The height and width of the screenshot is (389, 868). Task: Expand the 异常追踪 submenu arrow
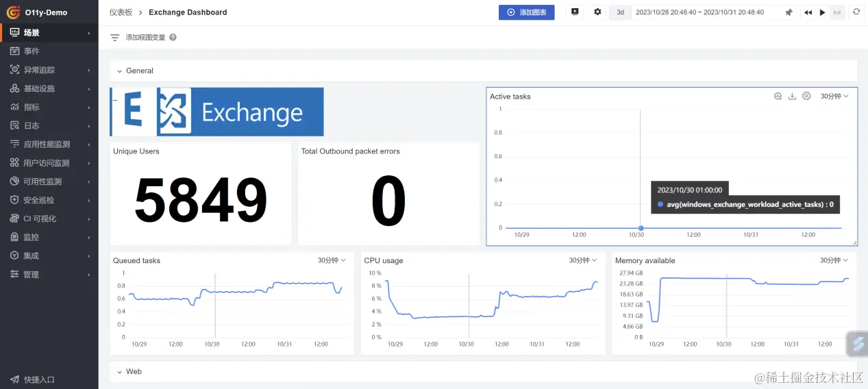click(x=89, y=70)
